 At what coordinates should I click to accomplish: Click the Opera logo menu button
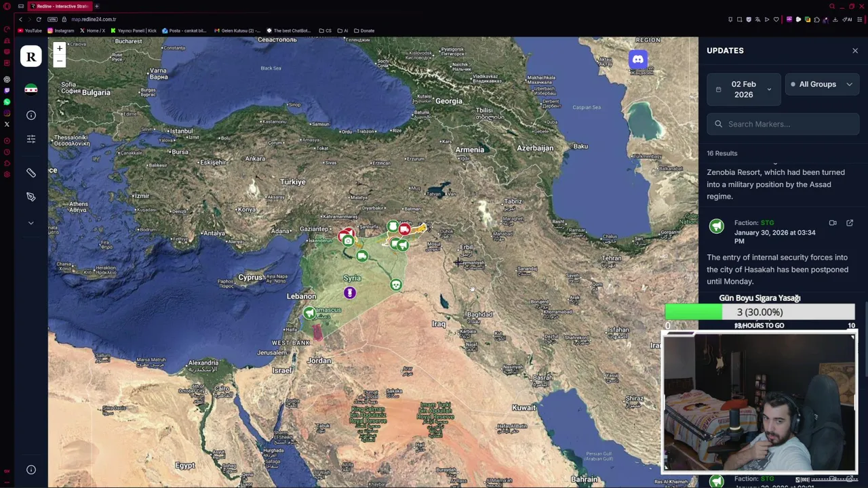(7, 6)
